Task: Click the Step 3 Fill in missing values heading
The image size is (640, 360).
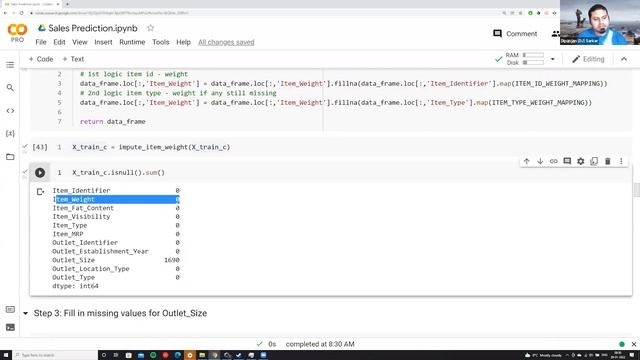Action: 120,313
